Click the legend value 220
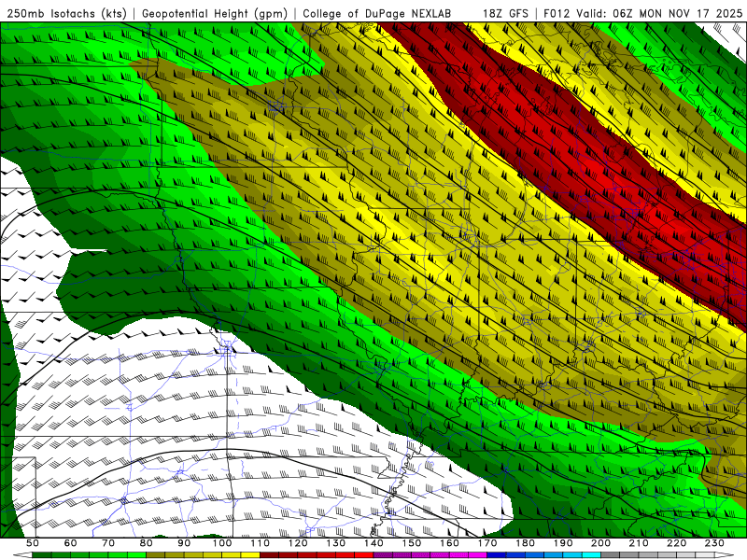The width and height of the screenshot is (747, 560). pos(676,543)
